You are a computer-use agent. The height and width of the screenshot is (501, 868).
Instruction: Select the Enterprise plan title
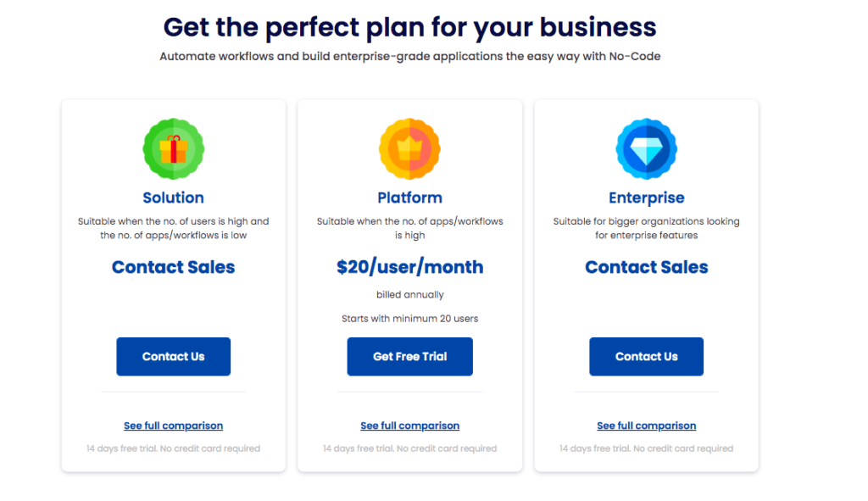[646, 198]
